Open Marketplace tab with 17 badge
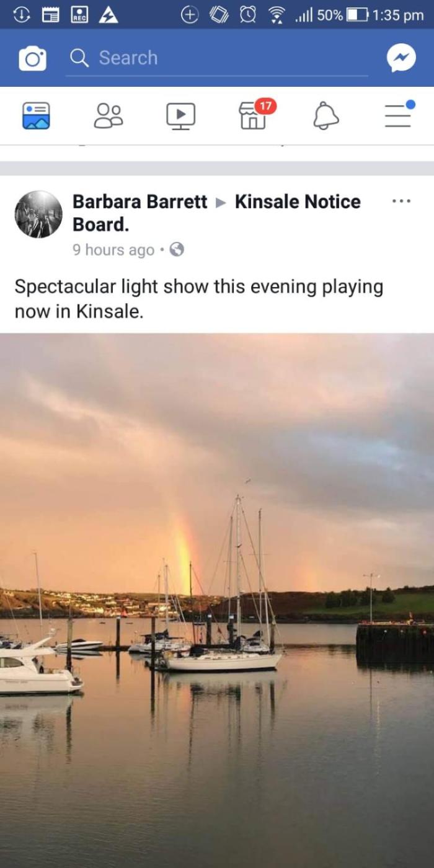Image resolution: width=434 pixels, height=868 pixels. pyautogui.click(x=253, y=115)
